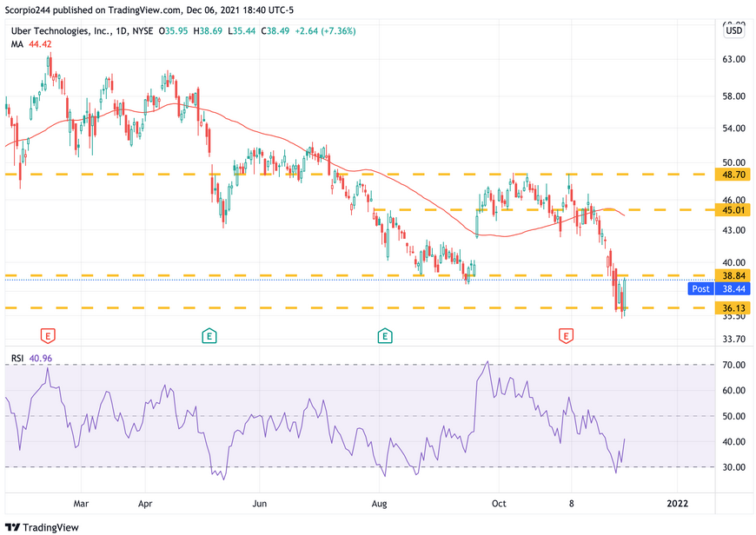This screenshot has height=535, width=756.
Task: Click the red earnings marker near March
Action: [47, 335]
